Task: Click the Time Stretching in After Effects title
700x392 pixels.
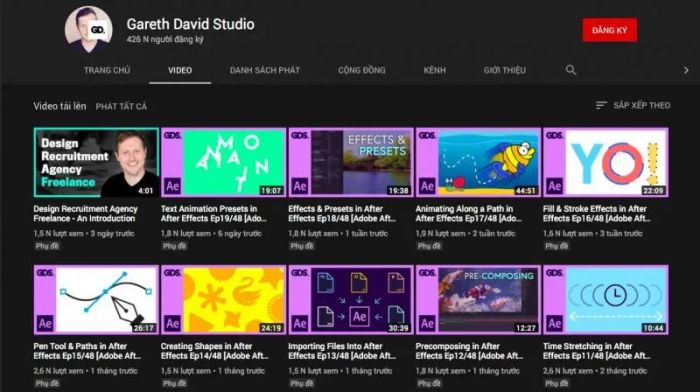Action: tap(596, 351)
